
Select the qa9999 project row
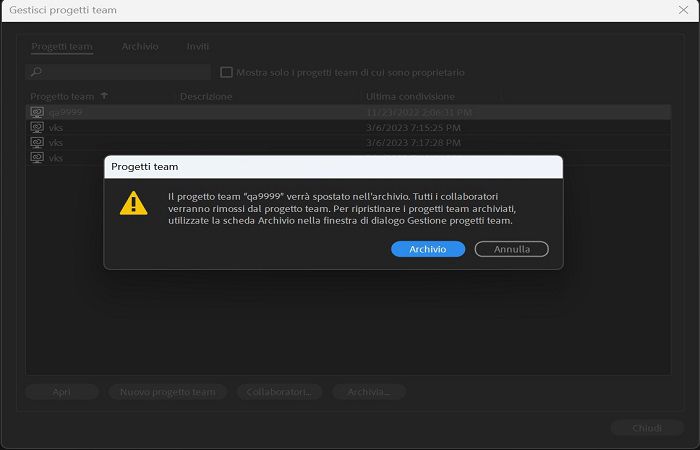[348, 112]
